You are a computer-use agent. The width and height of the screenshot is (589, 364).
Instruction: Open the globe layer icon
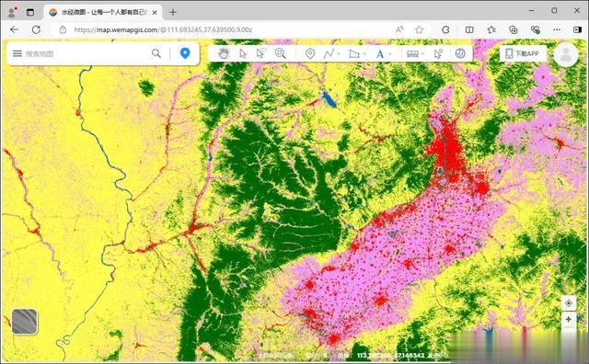coord(460,53)
